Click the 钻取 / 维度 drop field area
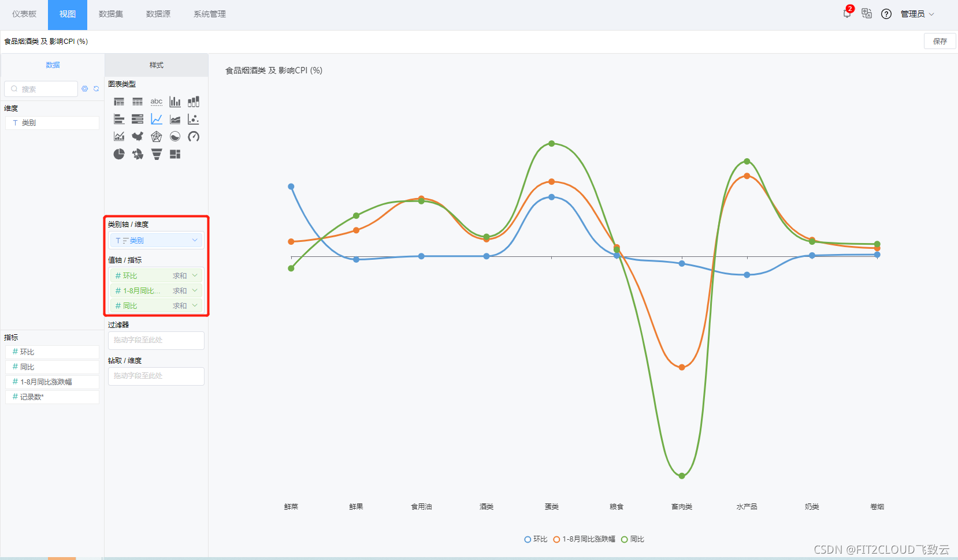The image size is (958, 560). [x=156, y=376]
